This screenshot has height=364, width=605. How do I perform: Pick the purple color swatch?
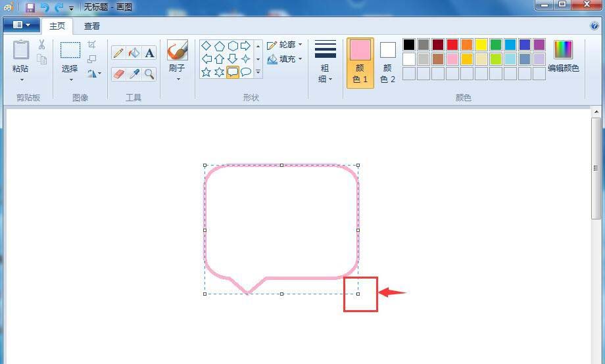click(539, 44)
